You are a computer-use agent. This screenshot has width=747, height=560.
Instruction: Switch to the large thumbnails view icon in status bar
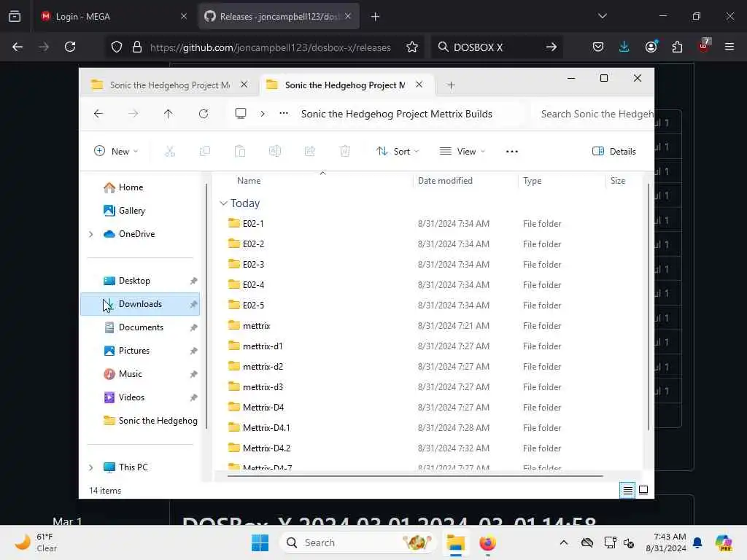click(643, 490)
